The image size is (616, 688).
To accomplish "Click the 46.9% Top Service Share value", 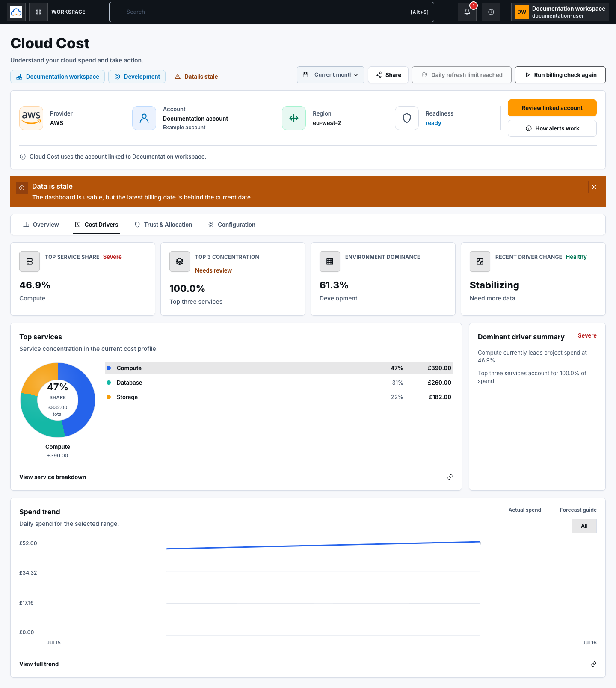I will tap(35, 285).
